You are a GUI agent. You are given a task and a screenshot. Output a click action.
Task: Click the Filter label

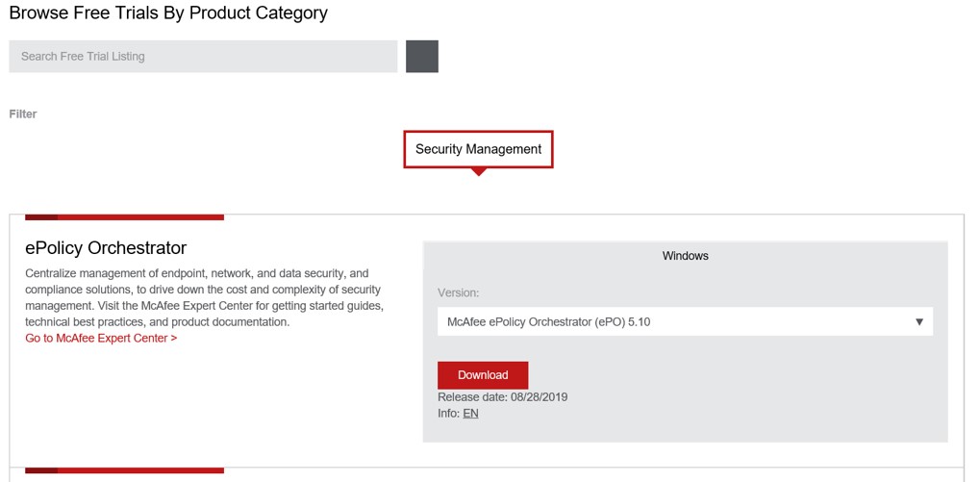23,114
